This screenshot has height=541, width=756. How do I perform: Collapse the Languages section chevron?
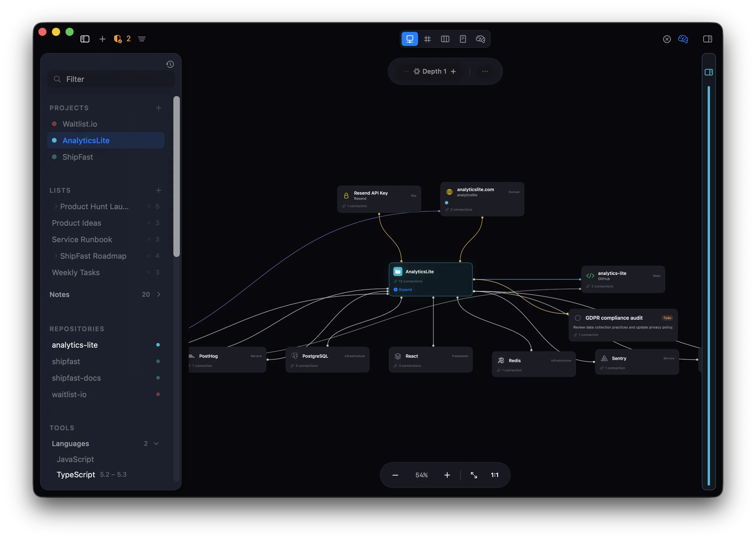point(156,443)
